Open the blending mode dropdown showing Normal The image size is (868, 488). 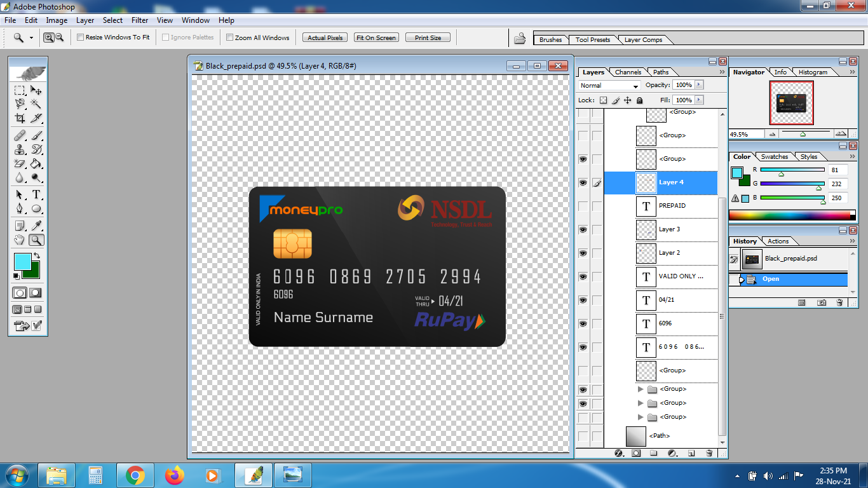609,85
